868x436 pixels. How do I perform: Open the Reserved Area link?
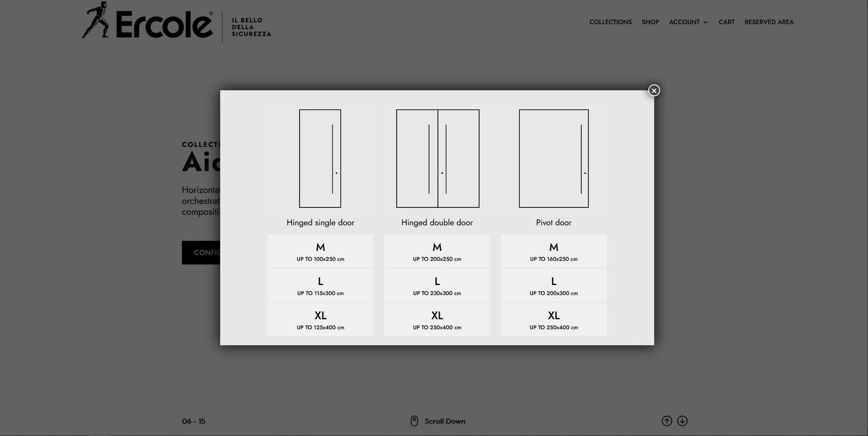pyautogui.click(x=769, y=22)
